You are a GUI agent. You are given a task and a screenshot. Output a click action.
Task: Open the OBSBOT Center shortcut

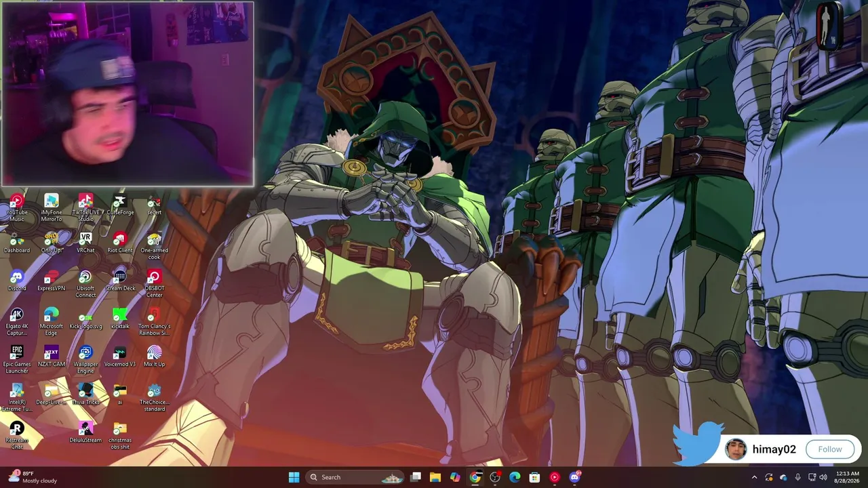pos(155,283)
